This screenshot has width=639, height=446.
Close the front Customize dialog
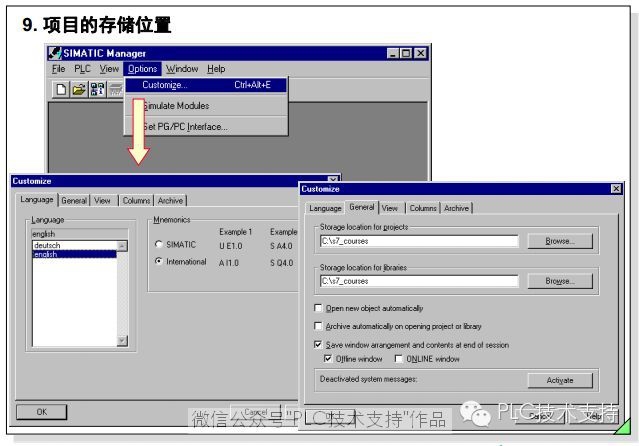(x=616, y=189)
